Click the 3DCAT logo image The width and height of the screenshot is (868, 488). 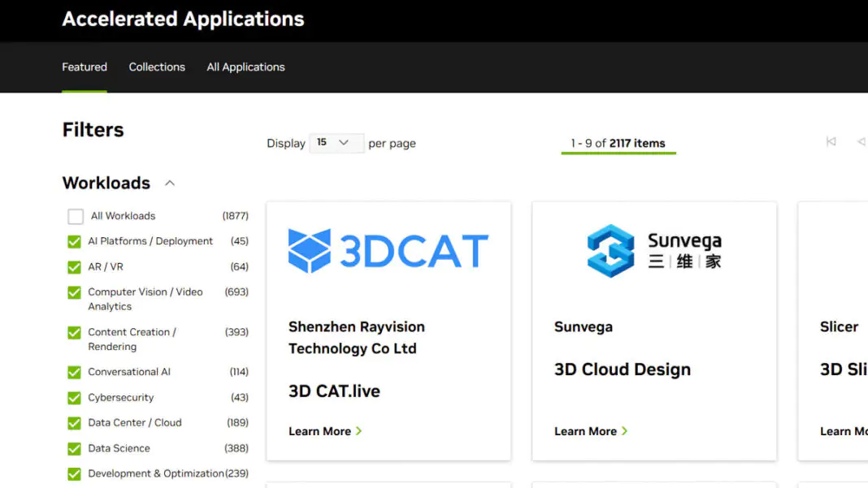pos(388,251)
